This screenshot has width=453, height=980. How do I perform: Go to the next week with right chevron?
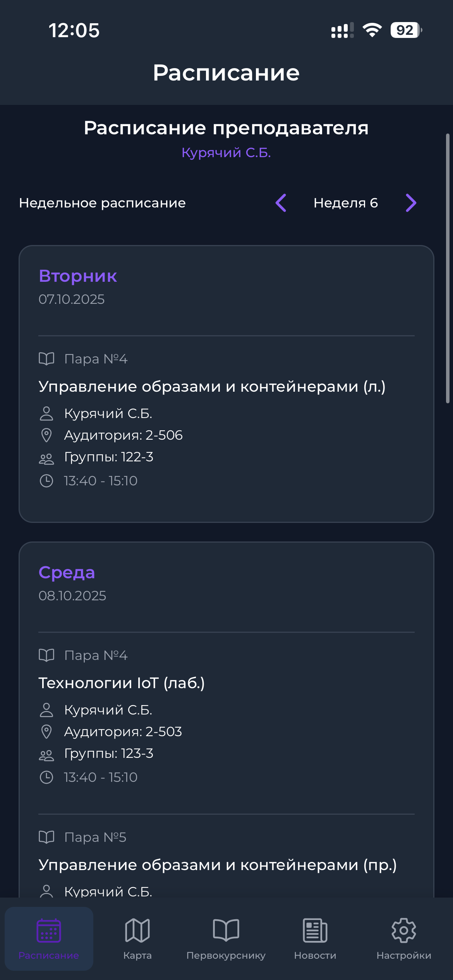[411, 203]
